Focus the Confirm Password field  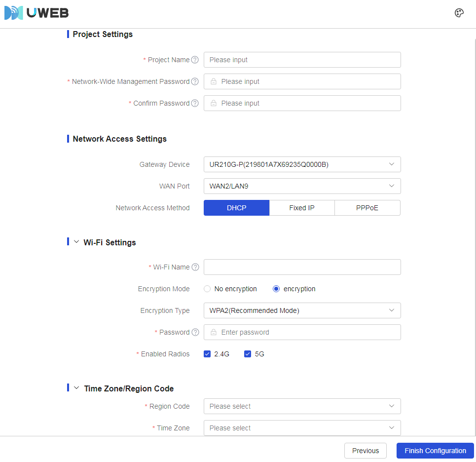(302, 103)
